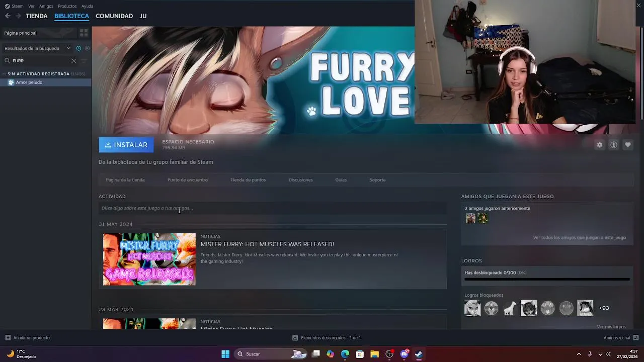
Task: Show game info icon
Action: click(613, 145)
